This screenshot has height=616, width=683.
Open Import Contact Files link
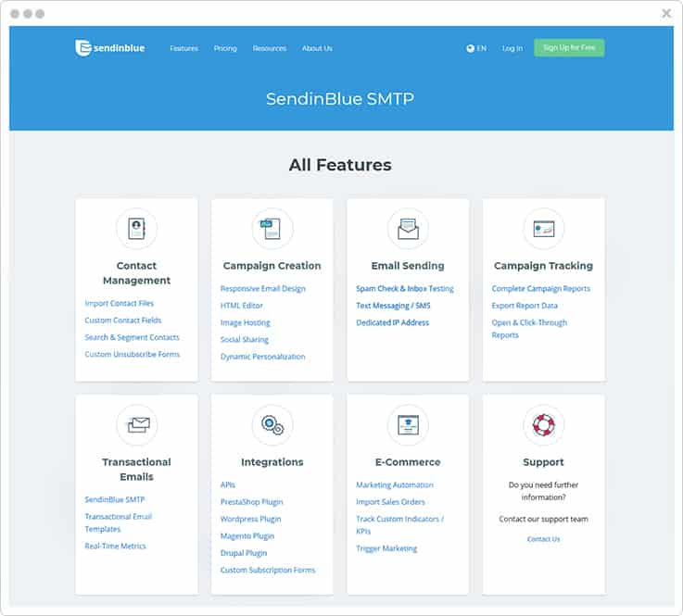[120, 304]
